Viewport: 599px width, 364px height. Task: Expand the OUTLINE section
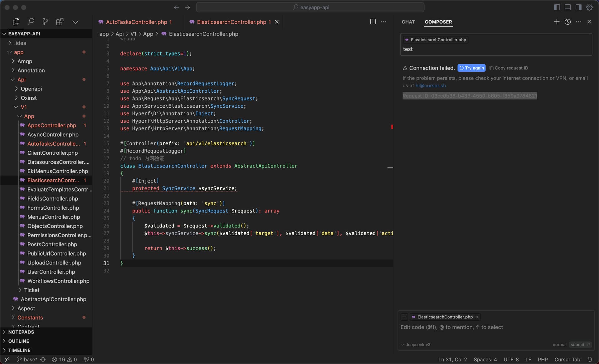[x=19, y=341]
